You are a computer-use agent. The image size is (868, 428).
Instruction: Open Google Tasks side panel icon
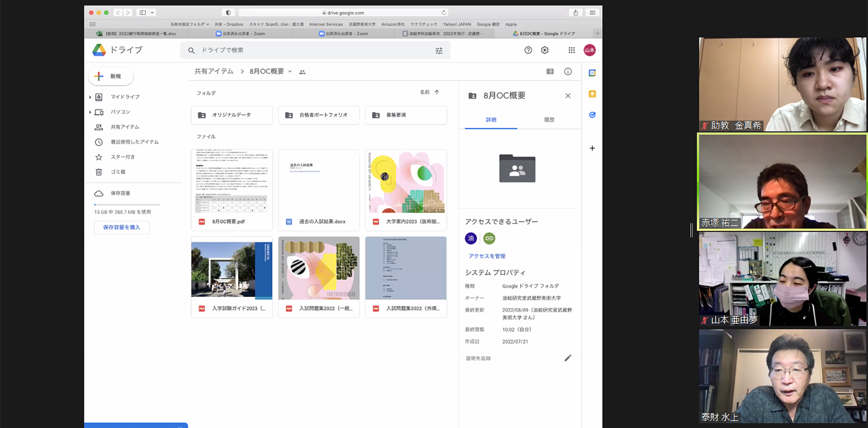592,115
